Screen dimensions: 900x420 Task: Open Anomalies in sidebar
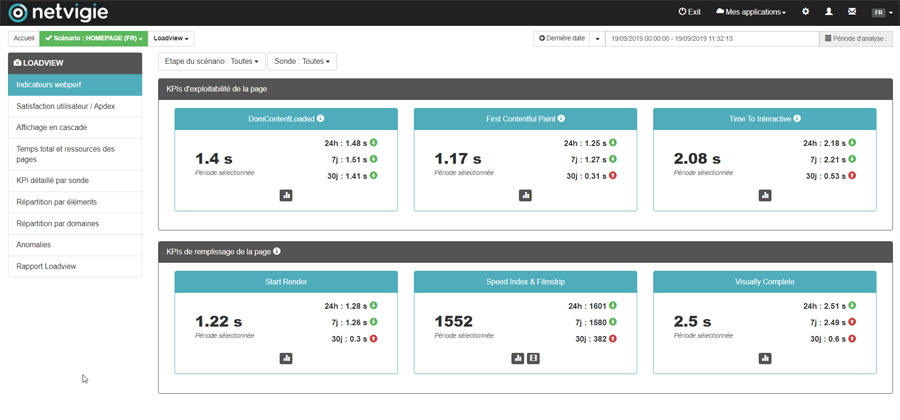tap(75, 244)
